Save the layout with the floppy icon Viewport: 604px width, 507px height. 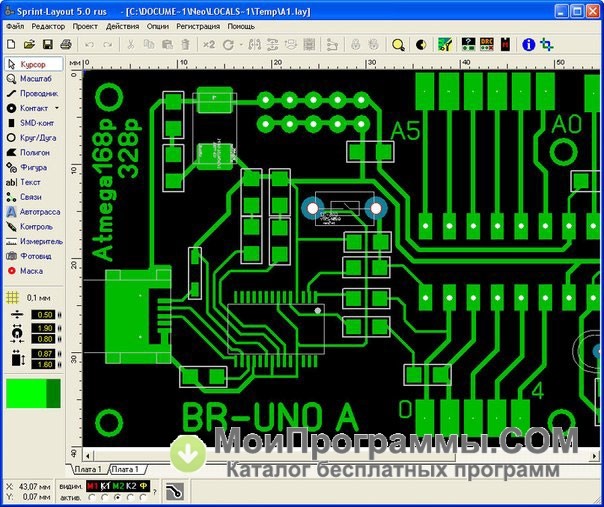tap(48, 44)
